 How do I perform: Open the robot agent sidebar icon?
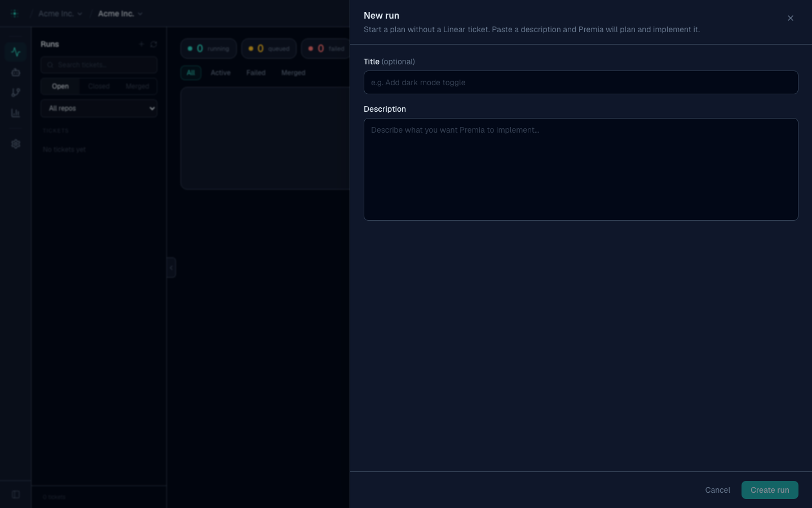pos(16,72)
